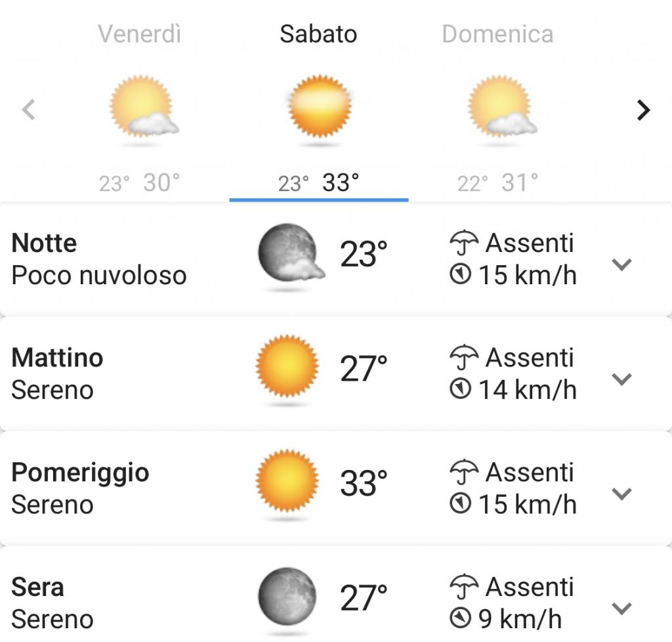Image resolution: width=672 pixels, height=642 pixels.
Task: Expand the Pomeriggio forecast details
Action: pyautogui.click(x=621, y=494)
